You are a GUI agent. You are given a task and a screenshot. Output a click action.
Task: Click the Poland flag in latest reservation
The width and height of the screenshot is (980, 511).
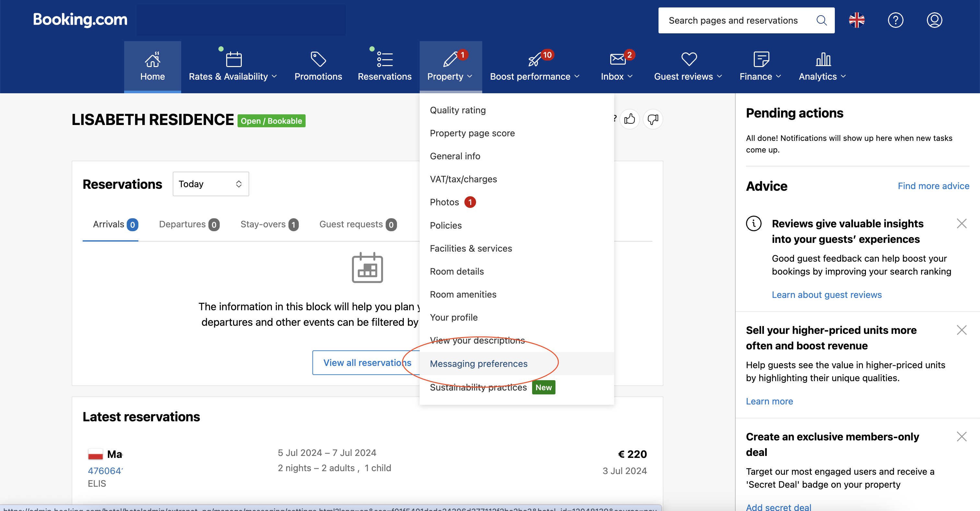coord(96,454)
